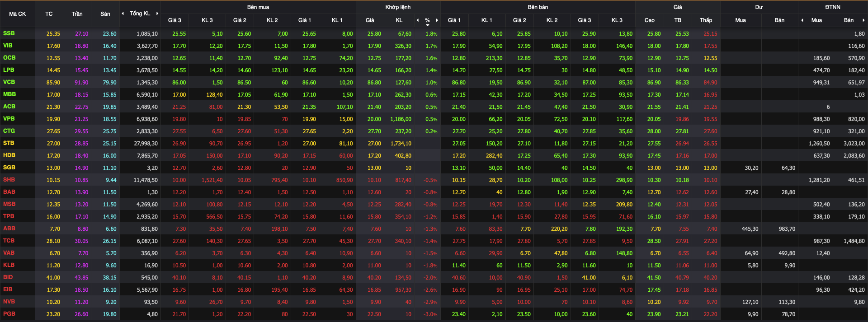
Task: Click ABB surplus buy volume 445,30
Action: click(x=750, y=229)
